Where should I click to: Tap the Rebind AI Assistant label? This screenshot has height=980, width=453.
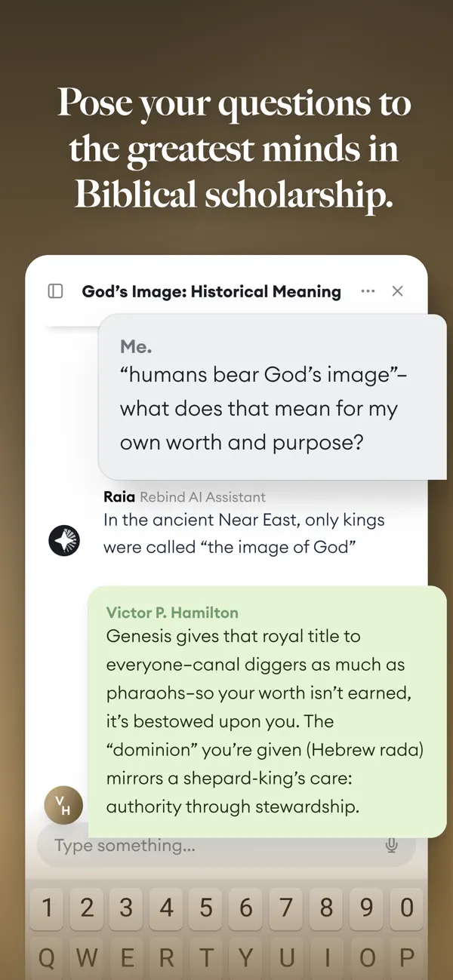202,496
